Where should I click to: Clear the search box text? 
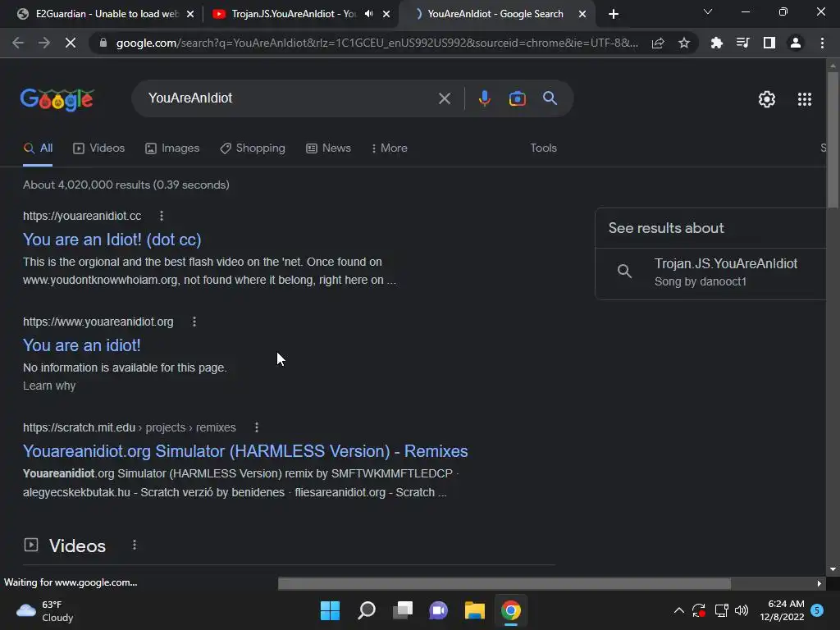[444, 98]
